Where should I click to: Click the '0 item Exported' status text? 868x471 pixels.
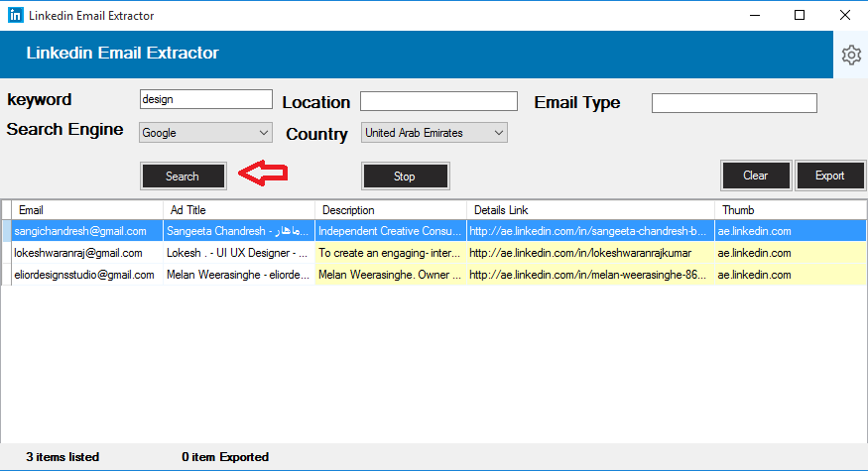[x=225, y=457]
